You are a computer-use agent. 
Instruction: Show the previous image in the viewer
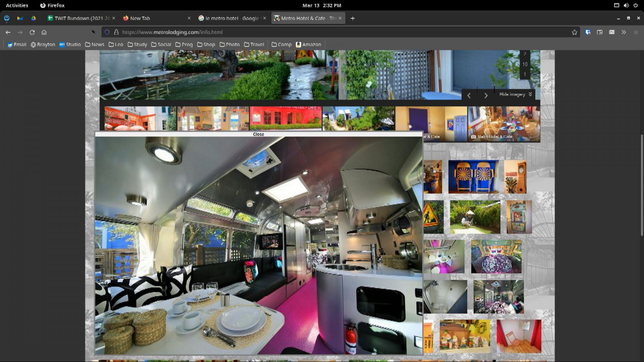tap(469, 95)
